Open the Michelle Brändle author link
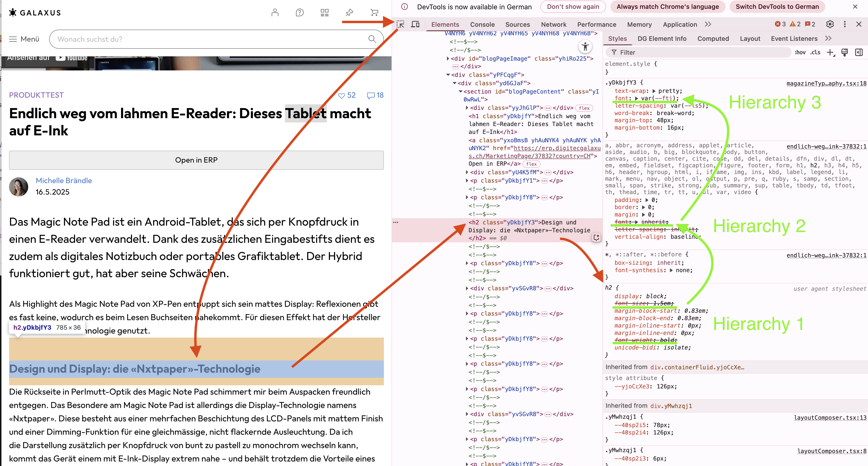This screenshot has width=868, height=466. pos(64,181)
